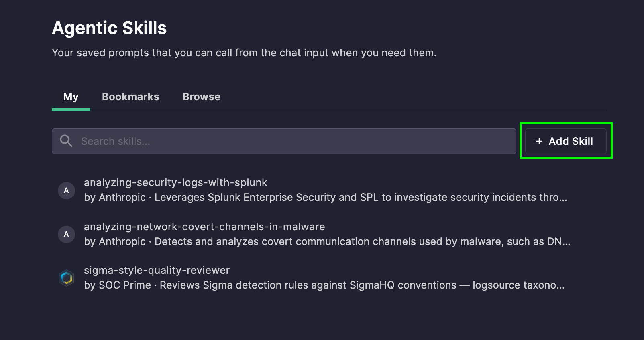
Task: Open the Bookmarks tab
Action: point(130,97)
